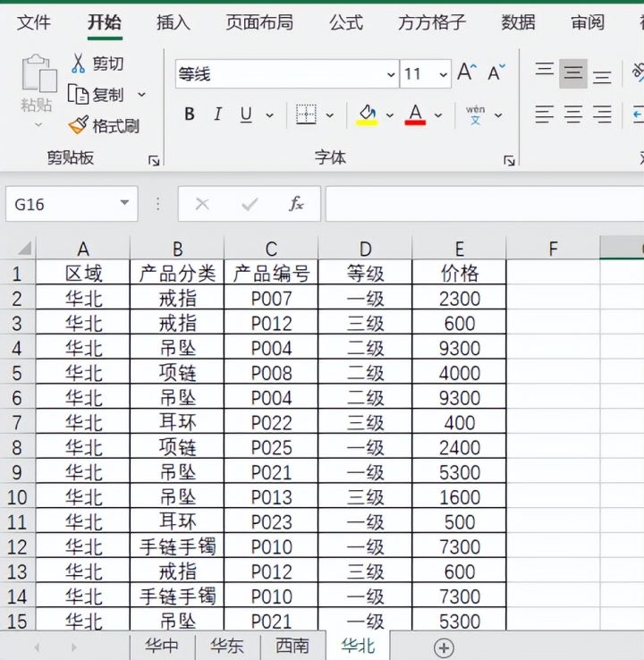Click the Insert Function fx button
This screenshot has height=660, width=644.
point(296,204)
